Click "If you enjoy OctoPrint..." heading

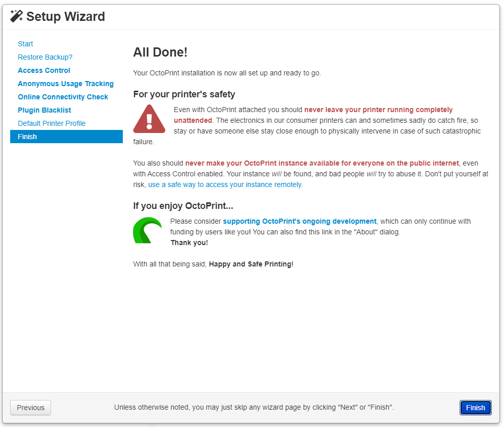click(x=183, y=206)
